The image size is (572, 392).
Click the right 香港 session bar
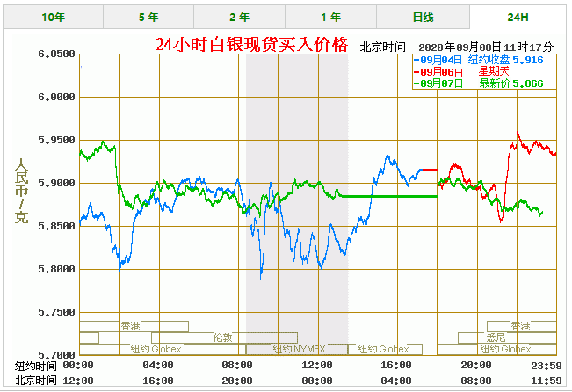[522, 326]
